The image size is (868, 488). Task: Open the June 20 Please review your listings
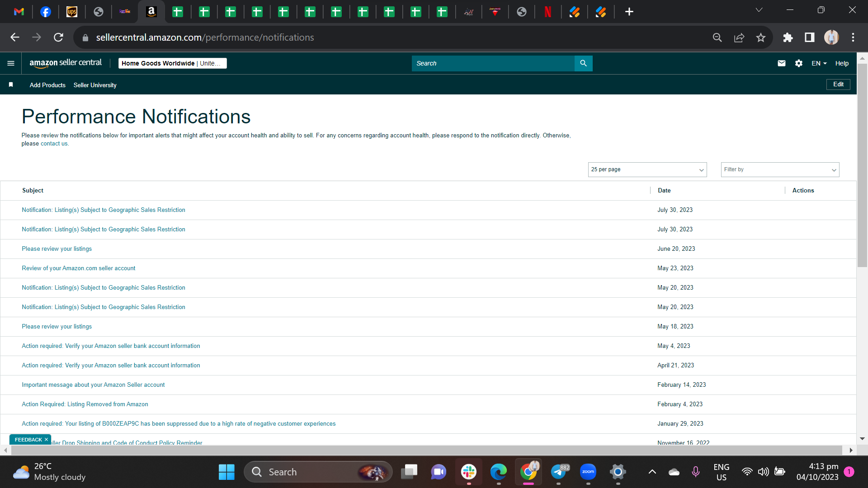click(57, 249)
